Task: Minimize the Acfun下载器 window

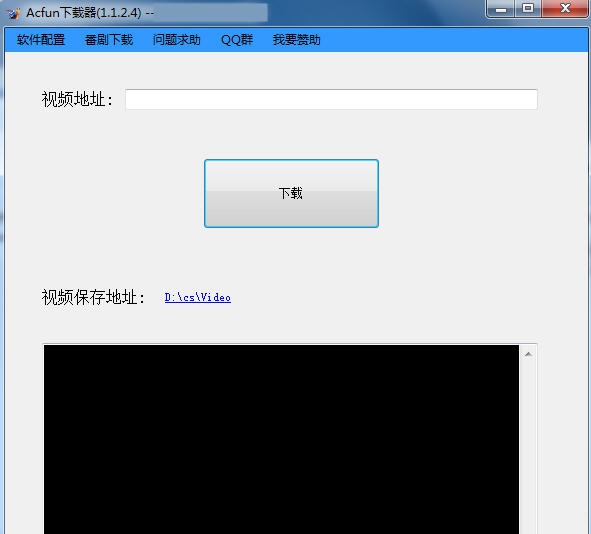Action: [501, 9]
